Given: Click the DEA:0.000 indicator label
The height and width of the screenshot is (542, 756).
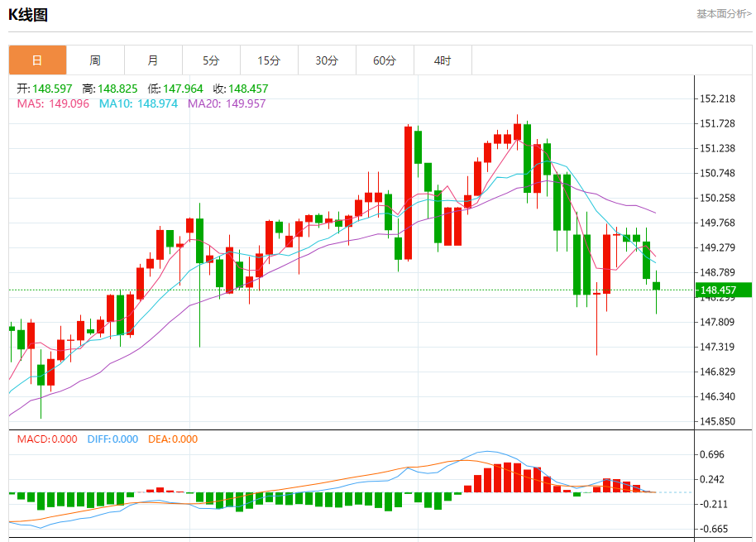Looking at the screenshot, I should 173,439.
